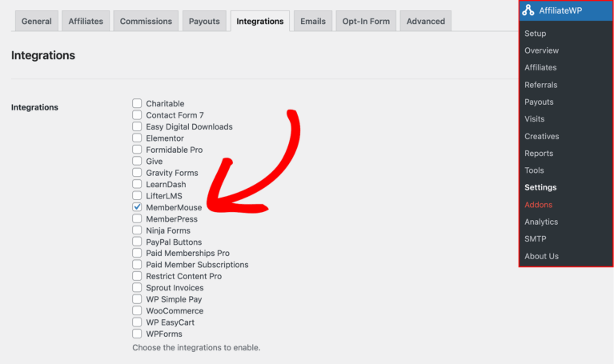Check the Ninja Forms checkbox

[137, 230]
